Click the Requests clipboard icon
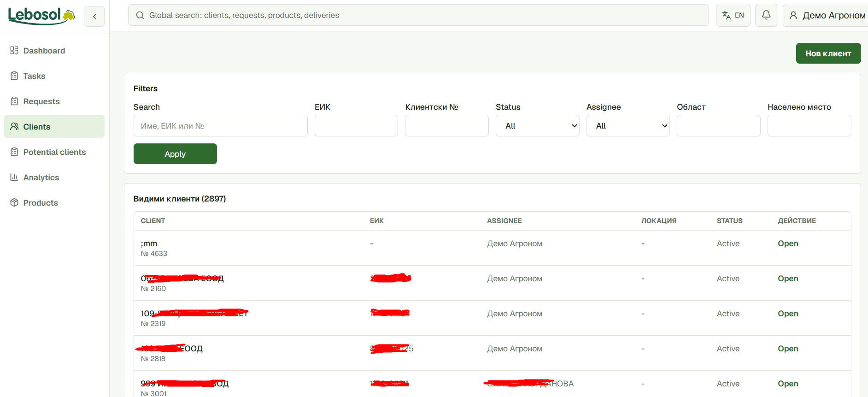Viewport: 868px width, 397px height. [x=14, y=101]
